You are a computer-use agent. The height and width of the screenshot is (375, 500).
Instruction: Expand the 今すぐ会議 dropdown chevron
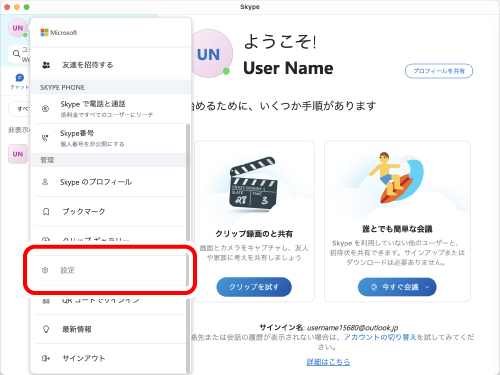point(427,287)
